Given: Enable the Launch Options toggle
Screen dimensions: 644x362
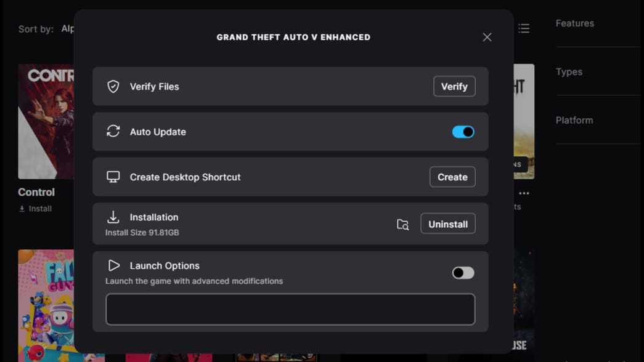Looking at the screenshot, I should pyautogui.click(x=463, y=272).
